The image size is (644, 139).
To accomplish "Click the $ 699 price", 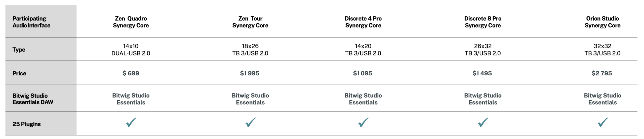I will pos(131,73).
